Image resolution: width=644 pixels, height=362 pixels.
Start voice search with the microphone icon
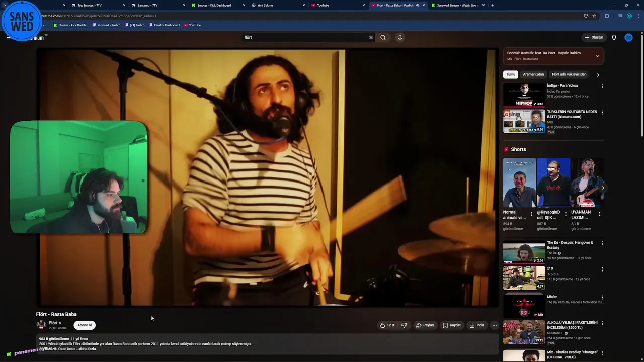[400, 37]
